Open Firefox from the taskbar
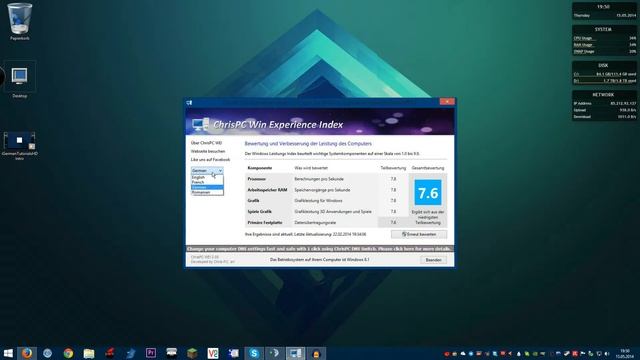640x360 pixels. [27, 353]
